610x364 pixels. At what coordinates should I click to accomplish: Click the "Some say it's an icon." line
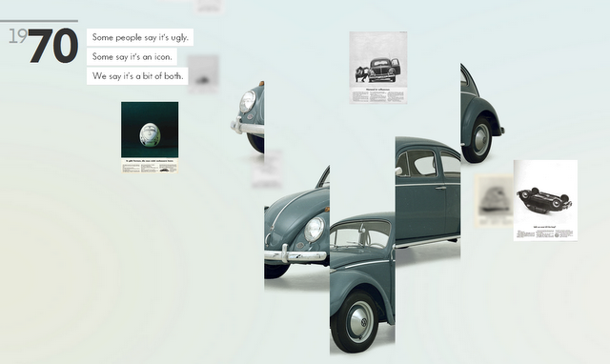point(132,57)
